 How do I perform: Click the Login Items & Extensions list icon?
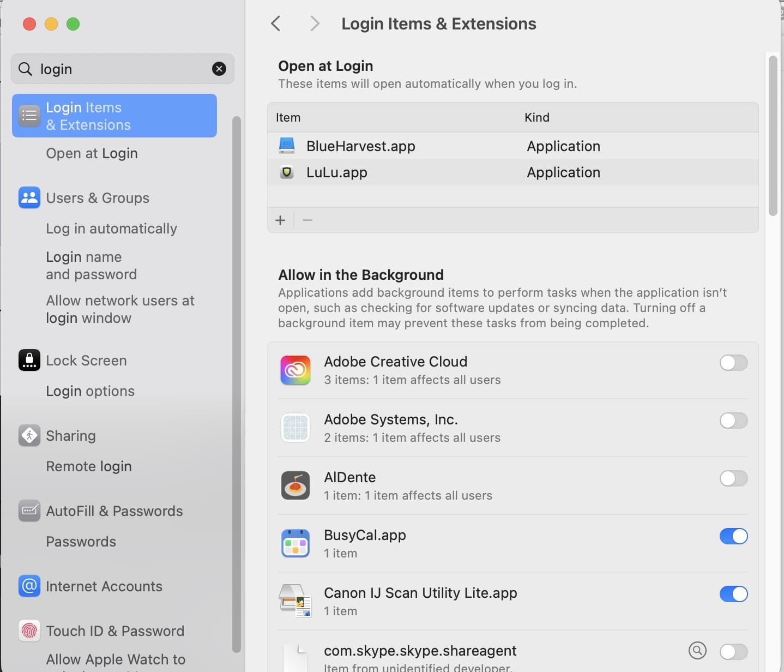(29, 116)
